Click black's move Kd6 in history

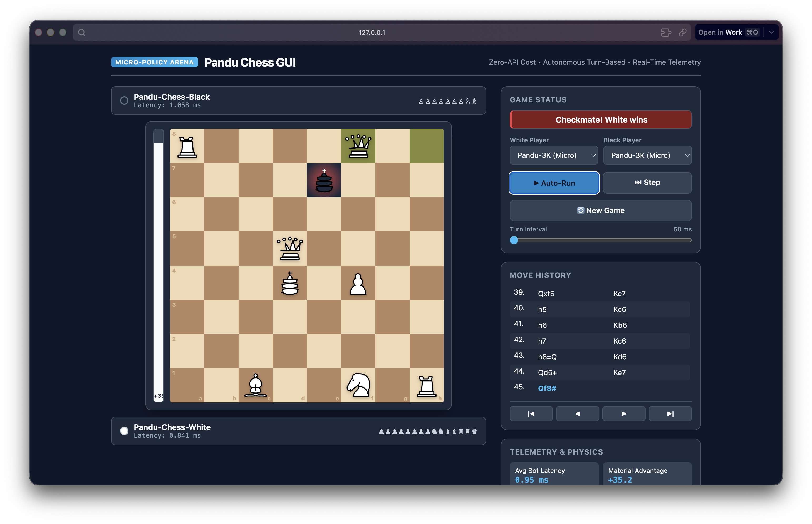(x=620, y=357)
